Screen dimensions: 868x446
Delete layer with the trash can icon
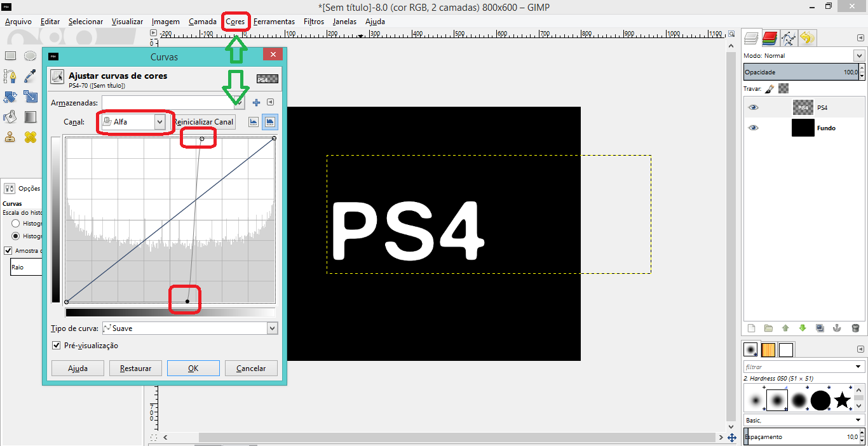(x=855, y=328)
